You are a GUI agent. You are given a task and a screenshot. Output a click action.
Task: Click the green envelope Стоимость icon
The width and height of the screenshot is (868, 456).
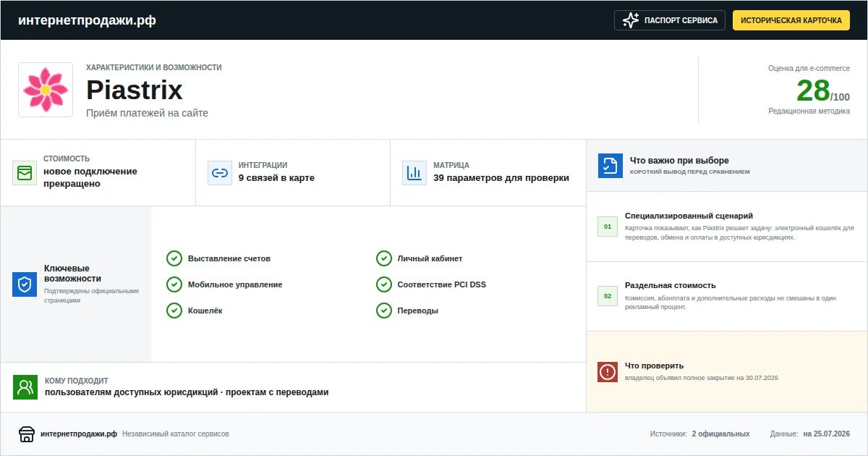click(x=25, y=173)
